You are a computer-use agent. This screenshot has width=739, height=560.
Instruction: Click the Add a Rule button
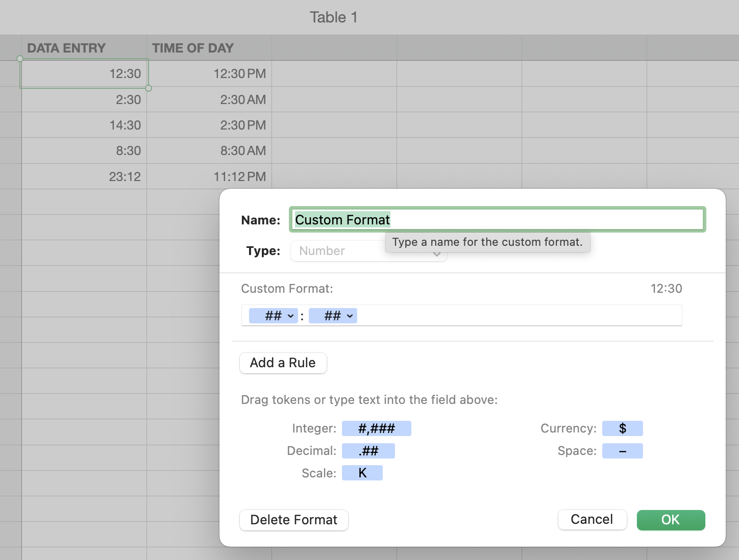pyautogui.click(x=283, y=363)
